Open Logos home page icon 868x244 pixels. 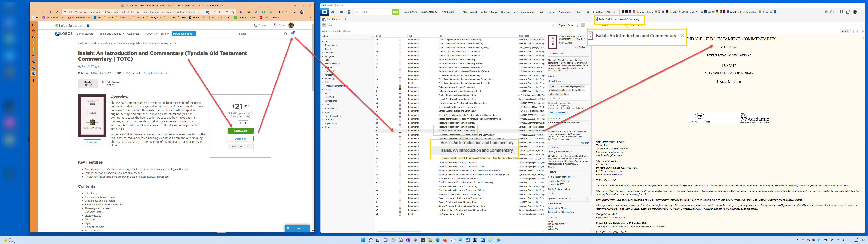coord(333,12)
